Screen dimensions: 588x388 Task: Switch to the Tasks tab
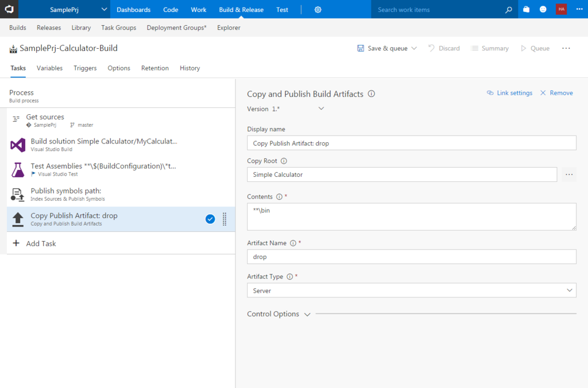[x=18, y=68]
